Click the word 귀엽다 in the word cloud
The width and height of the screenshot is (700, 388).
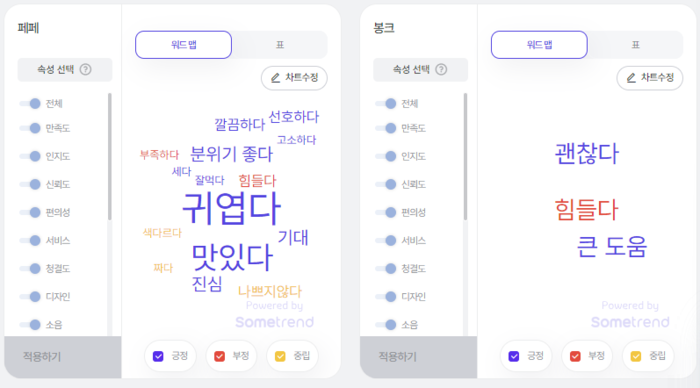tap(232, 209)
